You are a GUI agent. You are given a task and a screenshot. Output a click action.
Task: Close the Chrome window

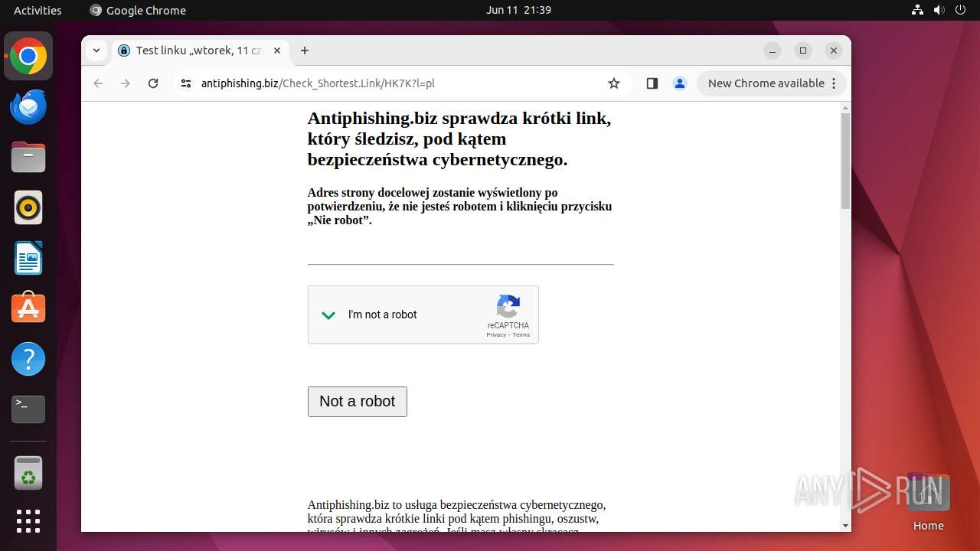point(834,51)
